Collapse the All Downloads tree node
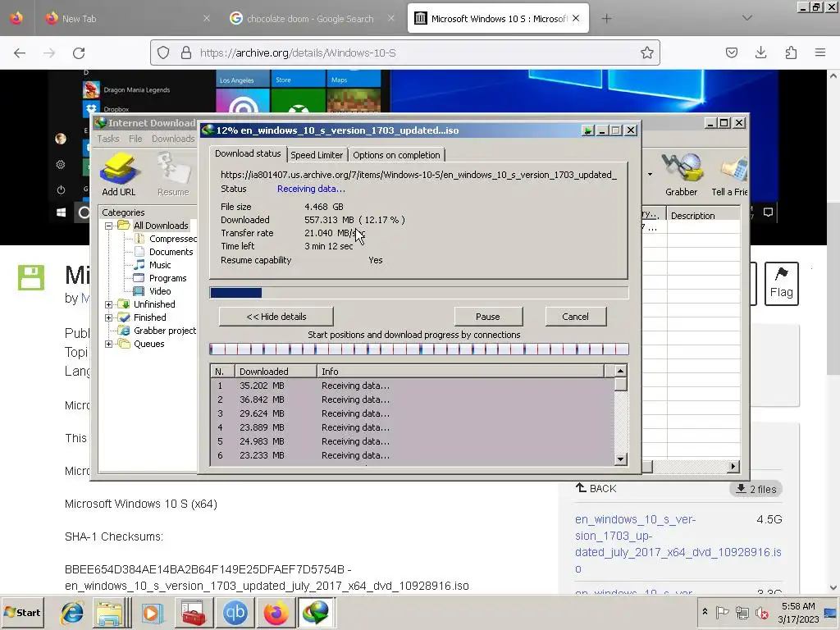Image resolution: width=840 pixels, height=630 pixels. tap(109, 226)
